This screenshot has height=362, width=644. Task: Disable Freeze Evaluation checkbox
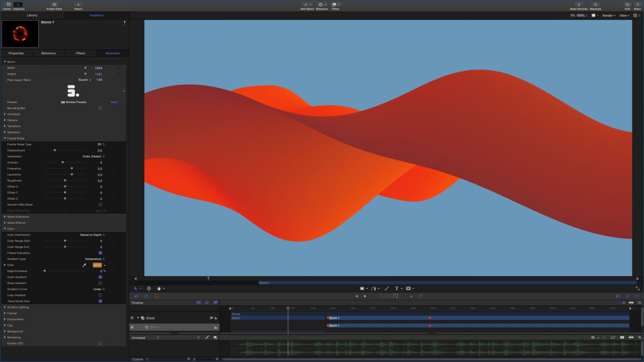pyautogui.click(x=100, y=253)
